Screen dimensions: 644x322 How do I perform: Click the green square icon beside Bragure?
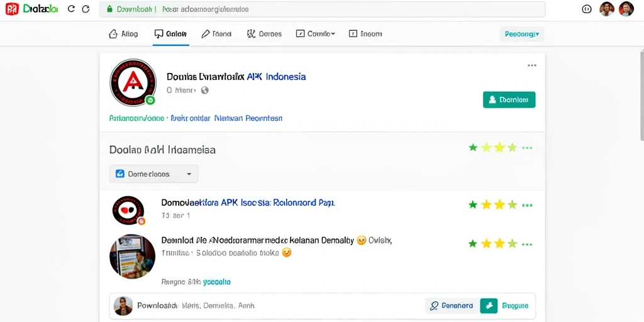(489, 306)
